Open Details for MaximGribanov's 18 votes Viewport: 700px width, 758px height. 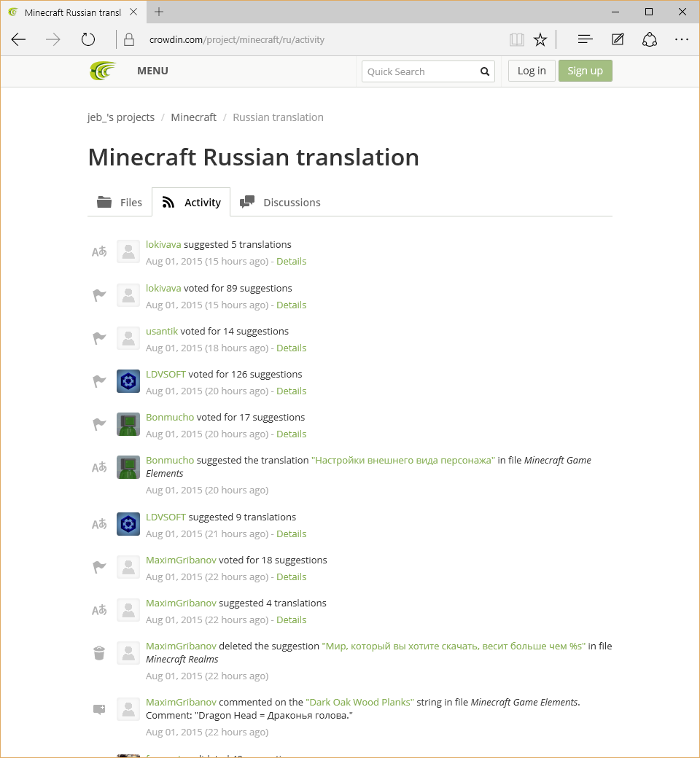(291, 577)
